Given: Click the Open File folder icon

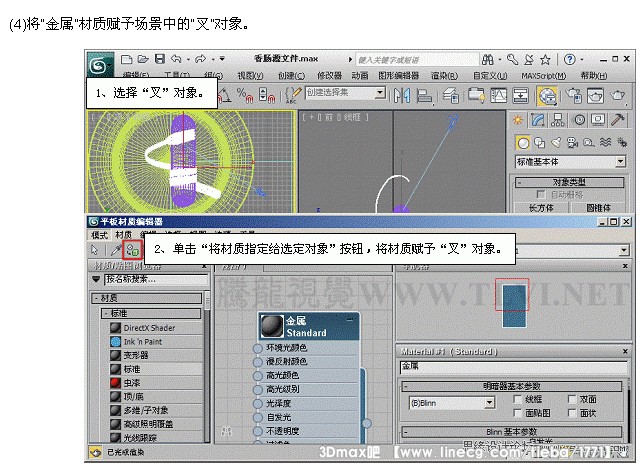Looking at the screenshot, I should pos(143,59).
